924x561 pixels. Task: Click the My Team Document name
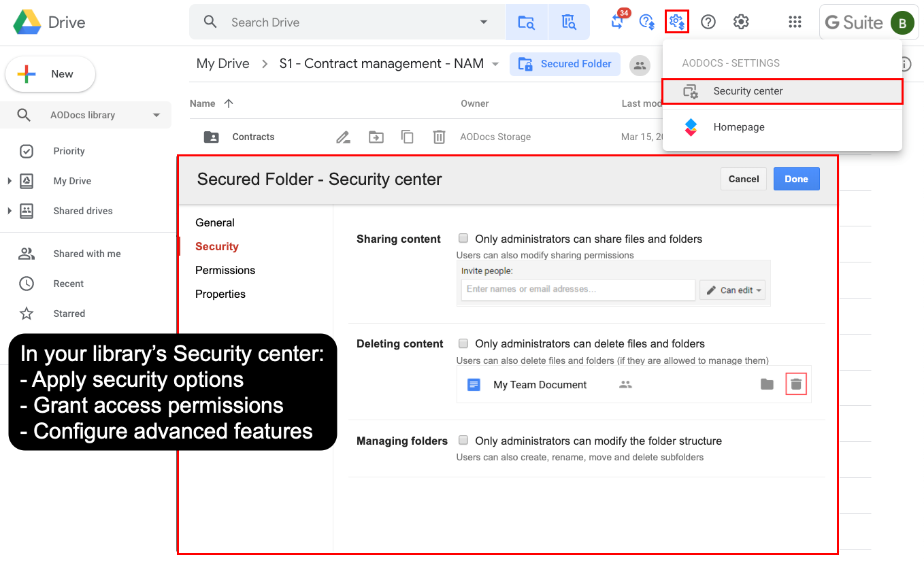tap(540, 385)
